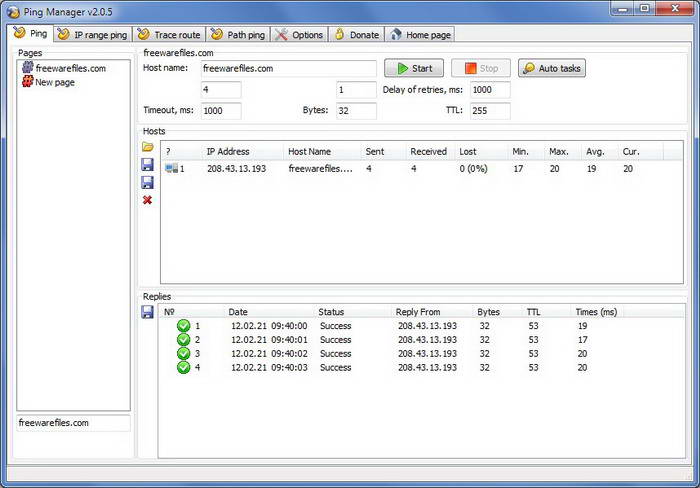The image size is (700, 488).
Task: Switch to Path ping tab
Action: 238,34
